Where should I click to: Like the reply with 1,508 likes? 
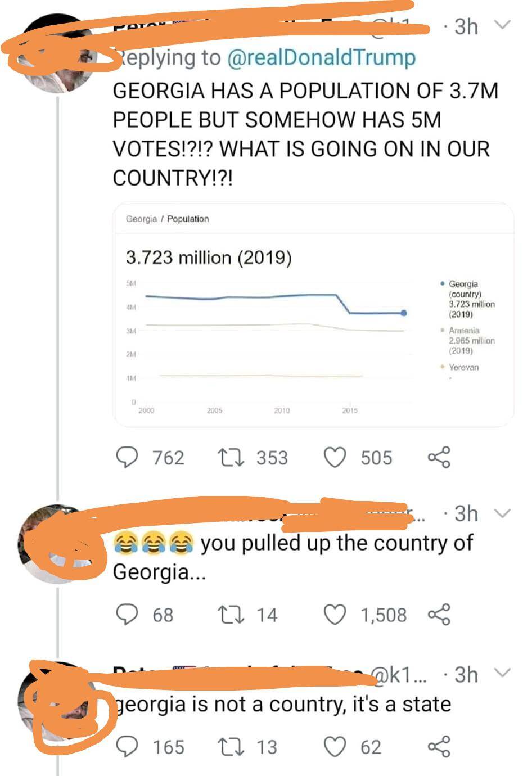[x=335, y=614]
